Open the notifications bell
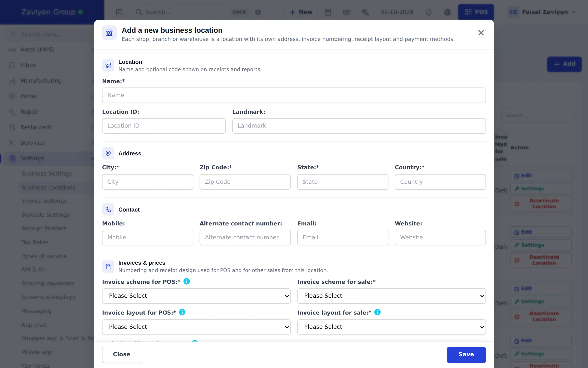 (x=429, y=12)
